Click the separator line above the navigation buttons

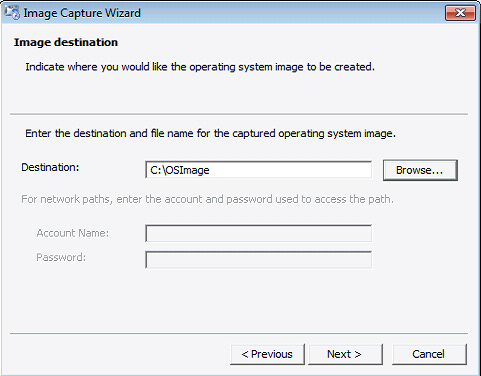pyautogui.click(x=239, y=333)
